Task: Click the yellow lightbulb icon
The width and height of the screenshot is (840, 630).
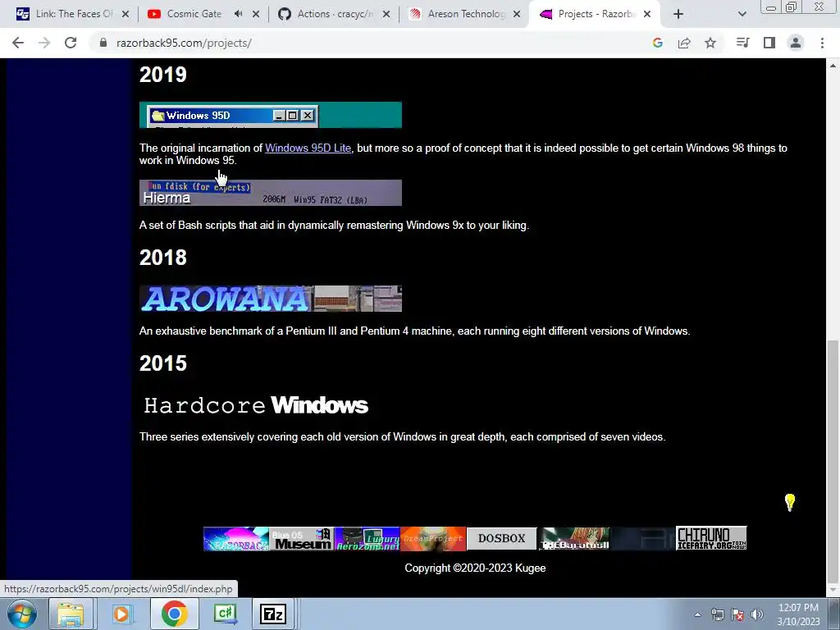Action: pos(790,502)
